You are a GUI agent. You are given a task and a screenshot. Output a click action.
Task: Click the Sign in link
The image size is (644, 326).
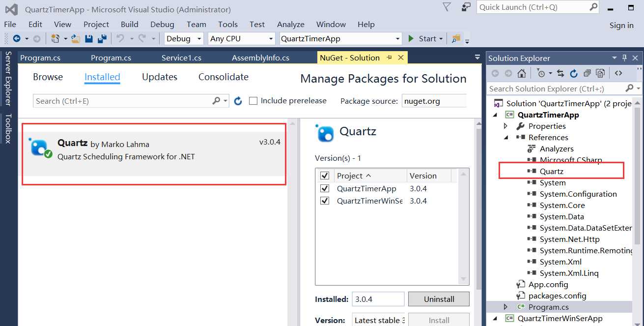[621, 26]
